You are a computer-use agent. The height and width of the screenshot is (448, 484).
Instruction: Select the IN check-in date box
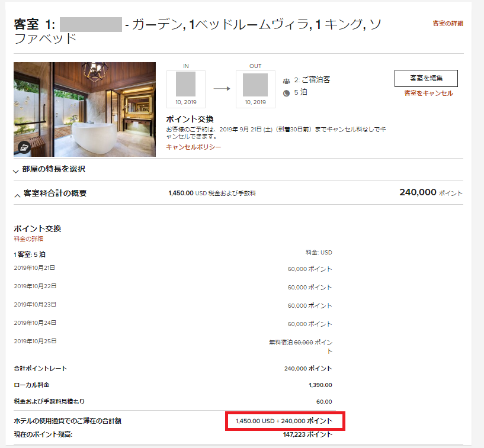click(x=186, y=89)
